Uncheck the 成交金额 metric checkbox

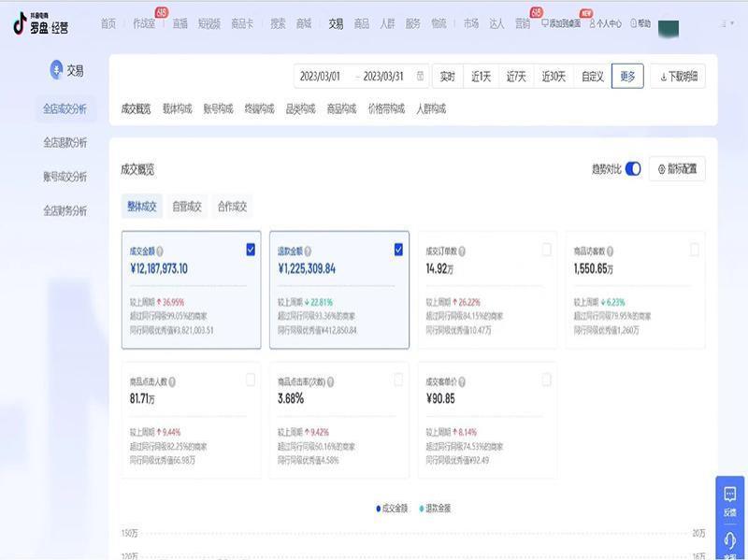[x=251, y=249]
